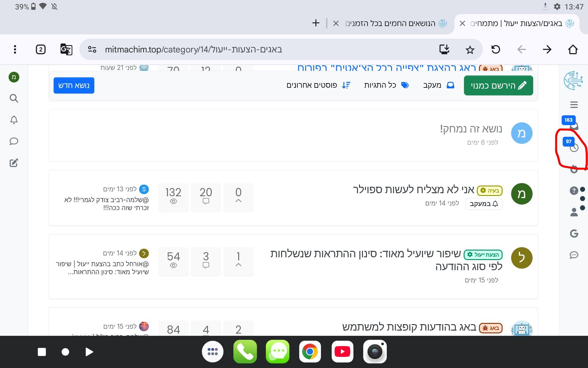Expand 'כל התגיות' tags dropdown
The height and width of the screenshot is (368, 588).
click(x=386, y=85)
